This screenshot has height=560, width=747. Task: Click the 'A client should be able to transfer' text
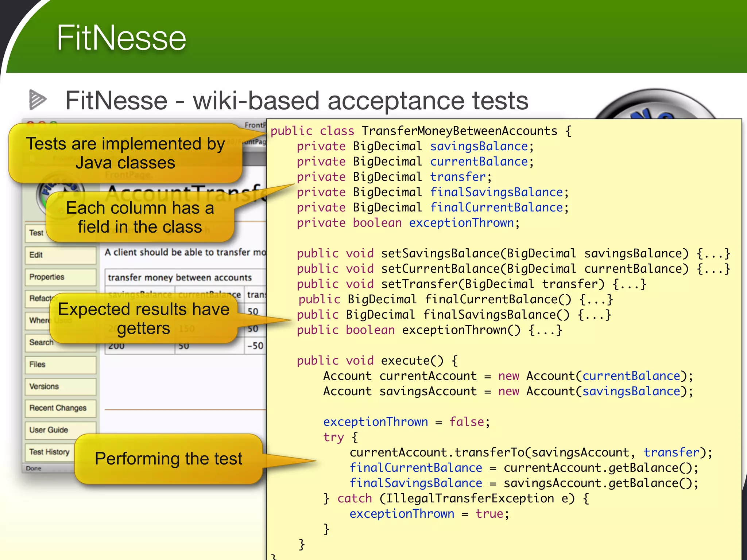tap(185, 252)
